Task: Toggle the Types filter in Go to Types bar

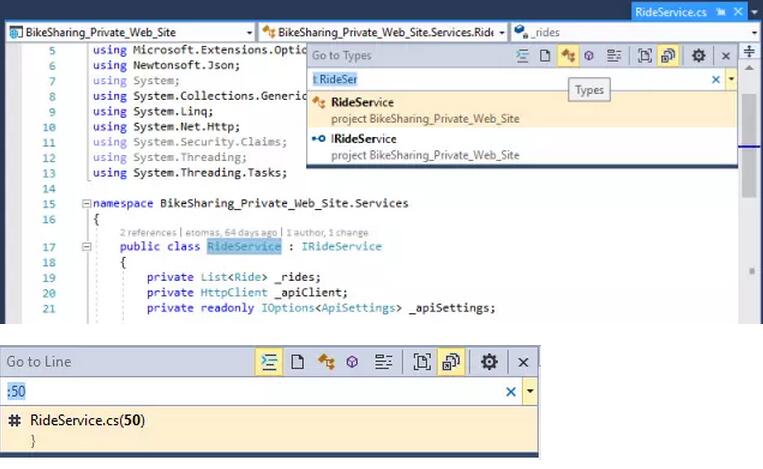Action: tap(568, 56)
